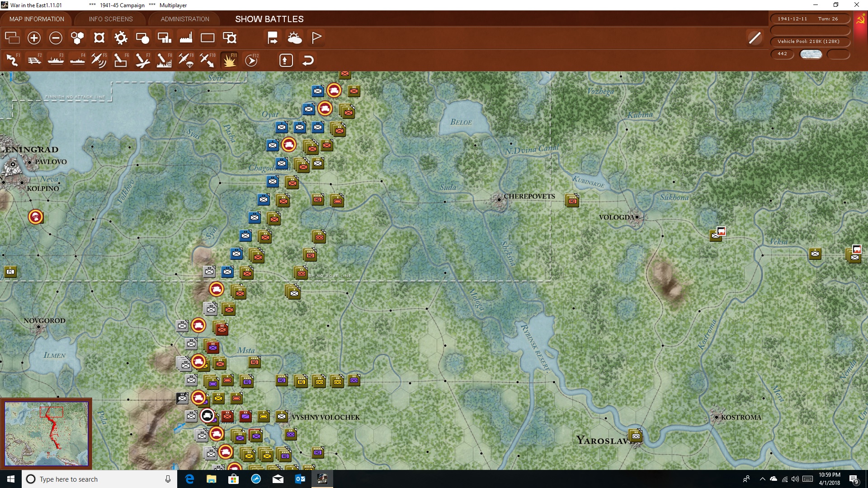Toggle the hex grid overlay

(x=77, y=38)
